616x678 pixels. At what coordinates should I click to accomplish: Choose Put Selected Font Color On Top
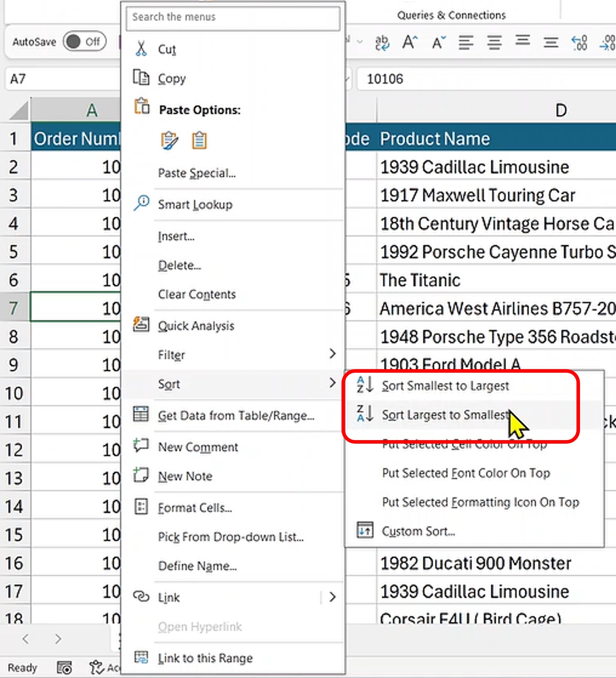(x=466, y=473)
